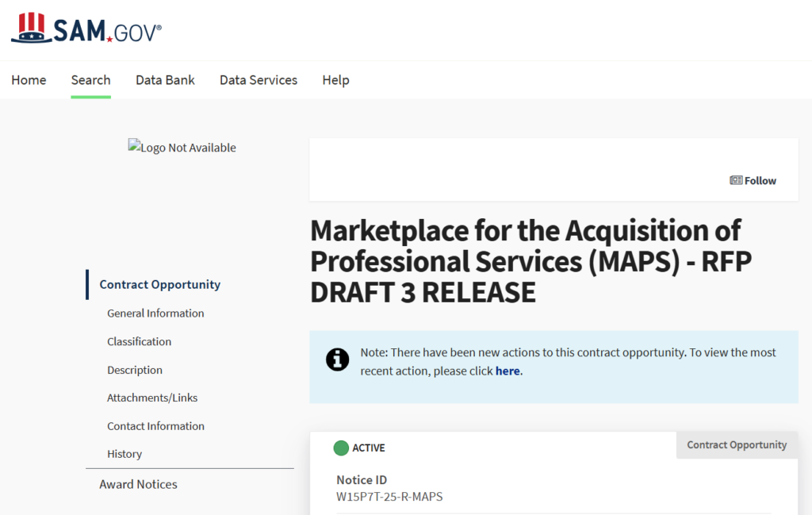View the History section
Image resolution: width=812 pixels, height=515 pixels.
coord(124,453)
